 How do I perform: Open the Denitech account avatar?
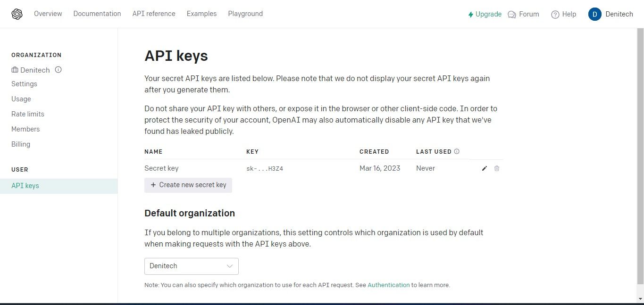coord(595,14)
